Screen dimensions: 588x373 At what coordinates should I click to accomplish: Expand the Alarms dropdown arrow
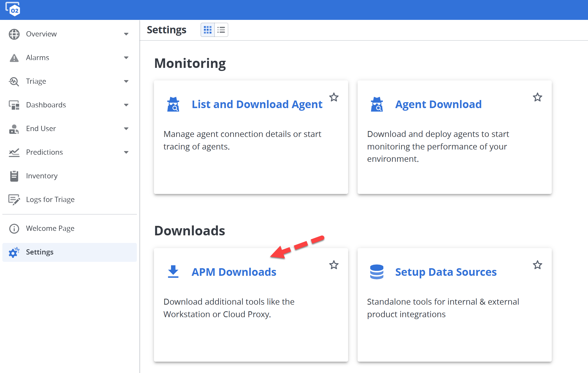coord(126,58)
